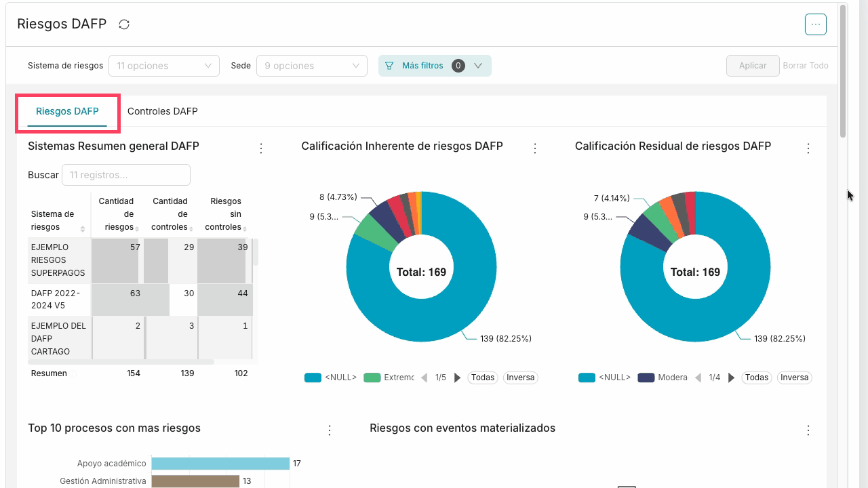The width and height of the screenshot is (868, 488).
Task: Click the Aplicar button
Action: click(x=753, y=66)
